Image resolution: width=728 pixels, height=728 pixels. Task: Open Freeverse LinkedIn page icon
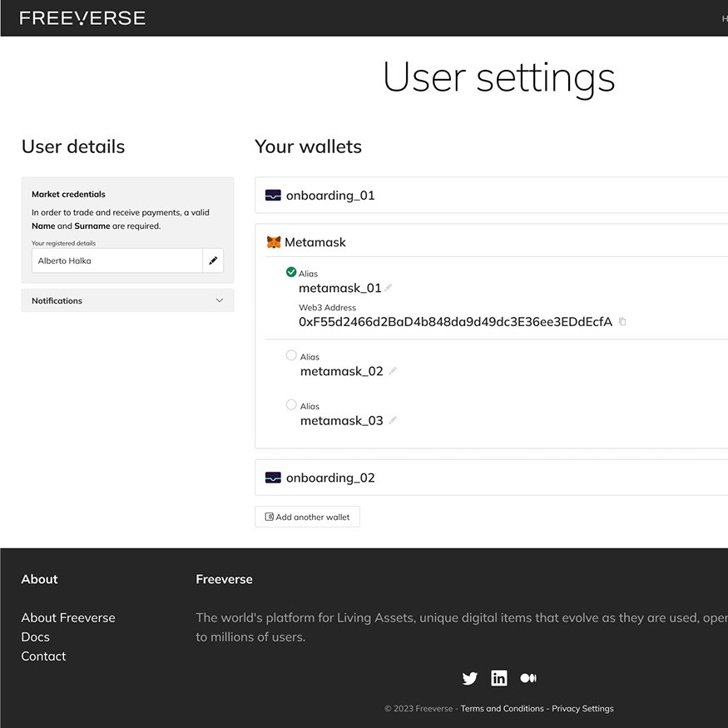tap(499, 678)
